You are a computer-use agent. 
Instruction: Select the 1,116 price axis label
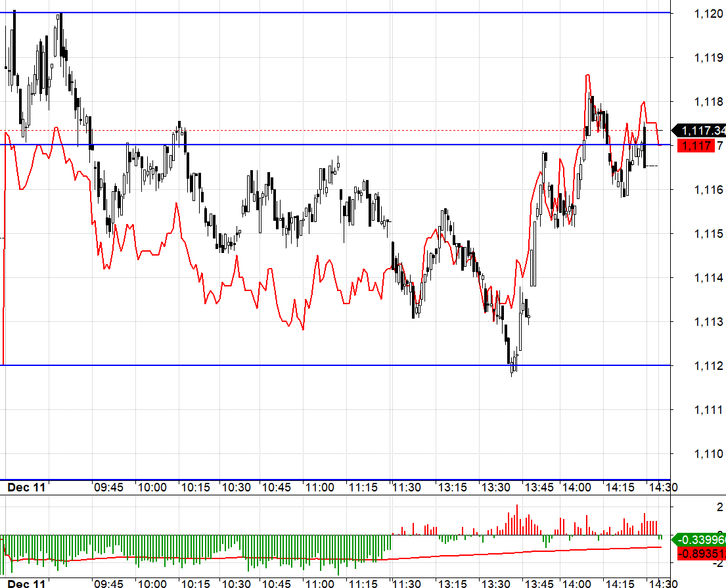pos(708,189)
